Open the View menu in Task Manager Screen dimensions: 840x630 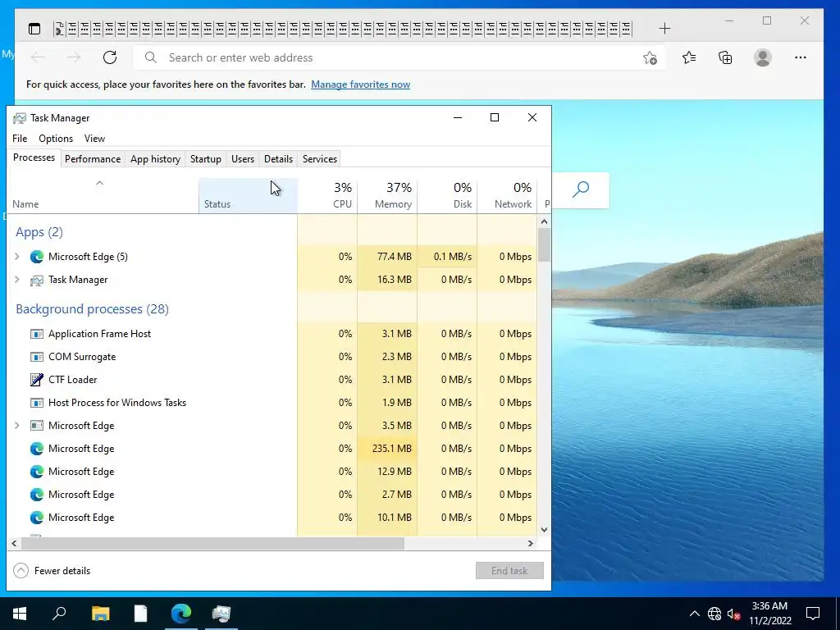click(94, 138)
